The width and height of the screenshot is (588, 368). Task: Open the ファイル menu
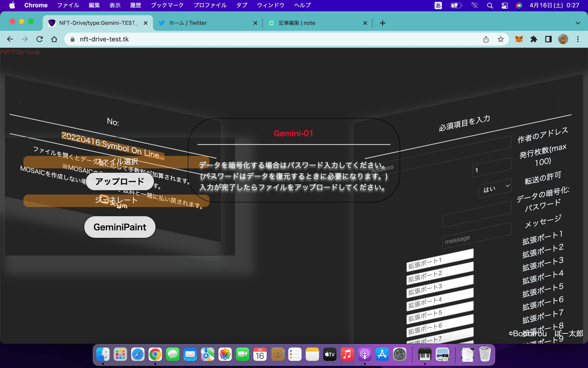click(68, 5)
